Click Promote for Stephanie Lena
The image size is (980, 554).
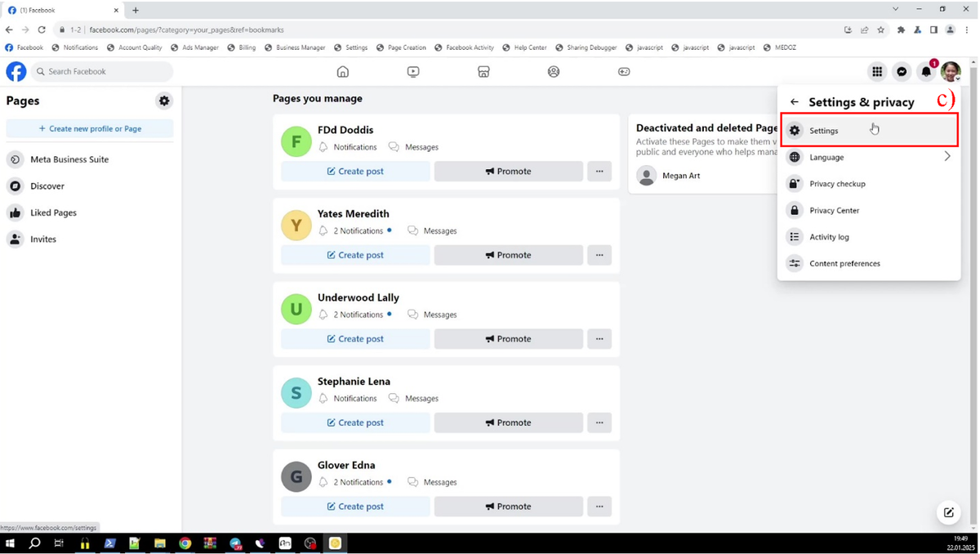tap(509, 422)
